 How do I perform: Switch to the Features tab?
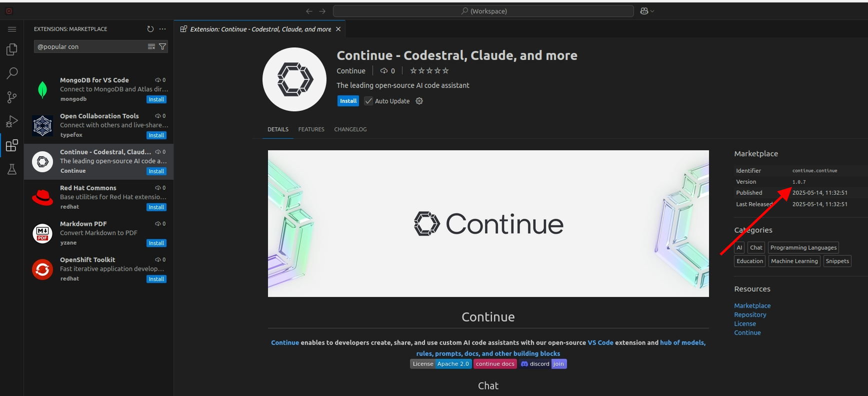tap(311, 129)
